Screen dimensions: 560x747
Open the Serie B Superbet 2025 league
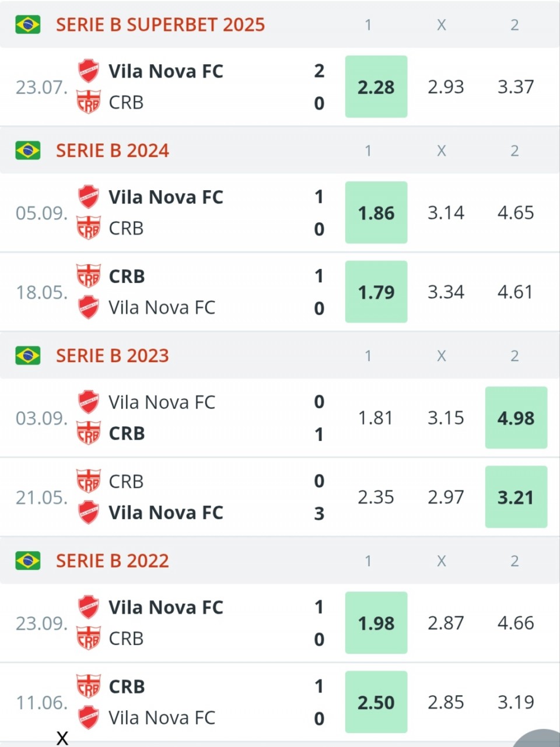pyautogui.click(x=160, y=24)
